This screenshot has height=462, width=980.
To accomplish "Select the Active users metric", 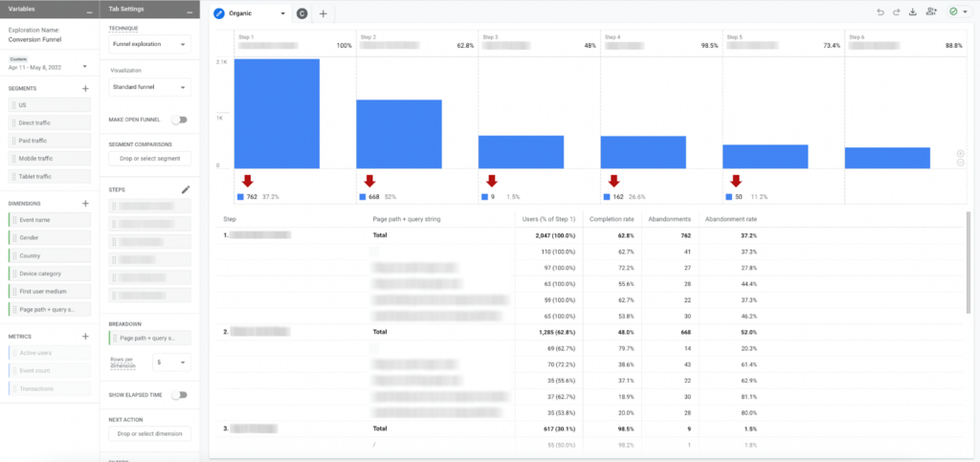I will [x=50, y=353].
